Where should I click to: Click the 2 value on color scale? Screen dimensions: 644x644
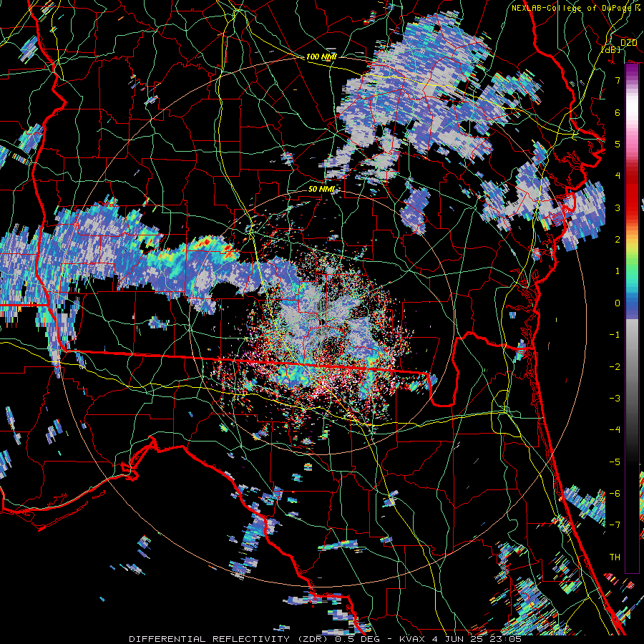(x=618, y=240)
